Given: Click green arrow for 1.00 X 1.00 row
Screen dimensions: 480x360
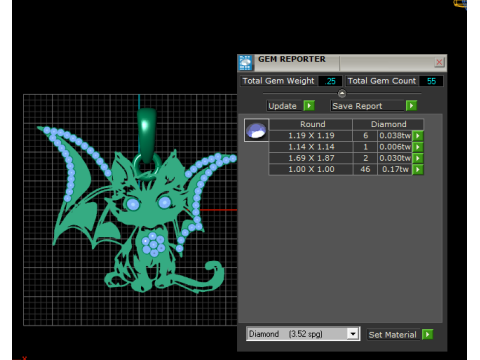Looking at the screenshot, I should coord(418,169).
